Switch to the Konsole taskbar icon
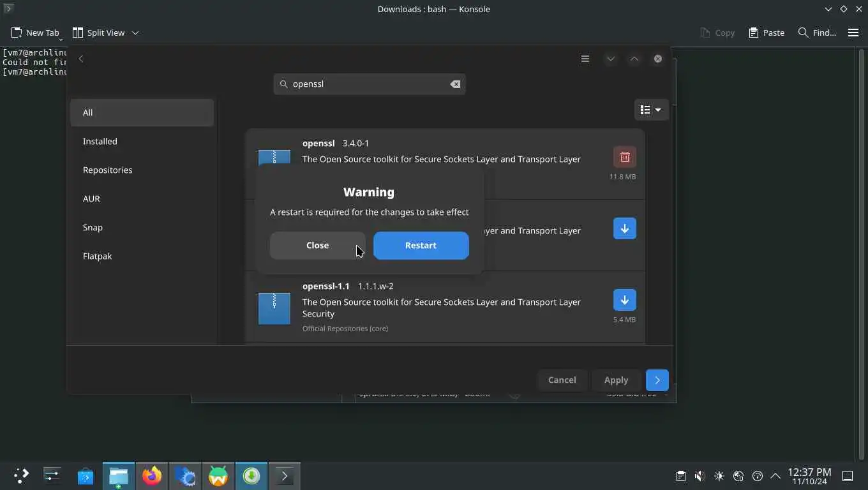 point(285,475)
